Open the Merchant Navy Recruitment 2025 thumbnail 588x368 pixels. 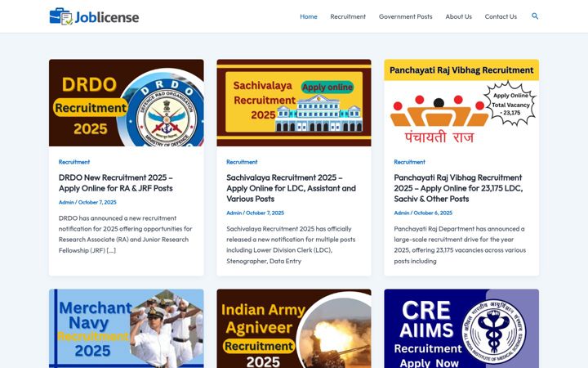point(127,329)
